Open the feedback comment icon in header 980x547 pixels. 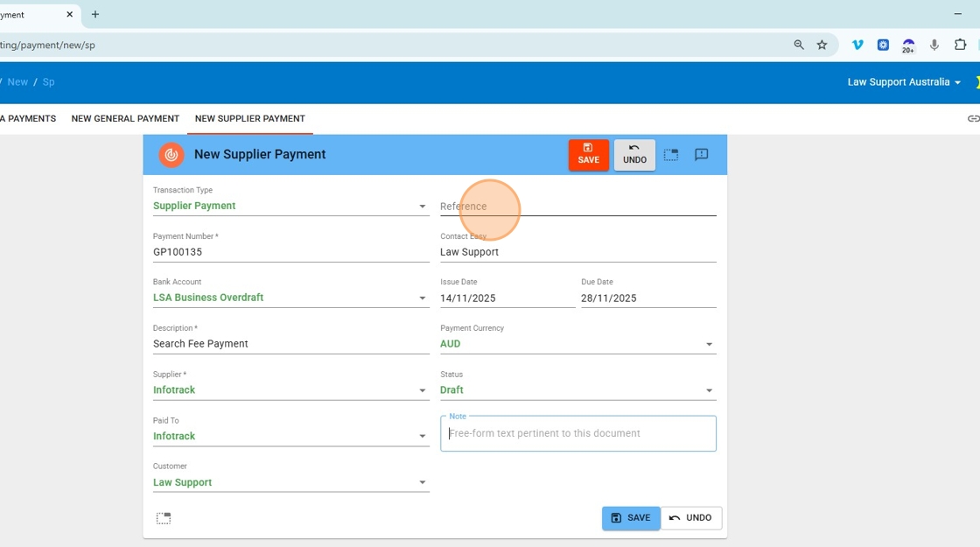(702, 155)
